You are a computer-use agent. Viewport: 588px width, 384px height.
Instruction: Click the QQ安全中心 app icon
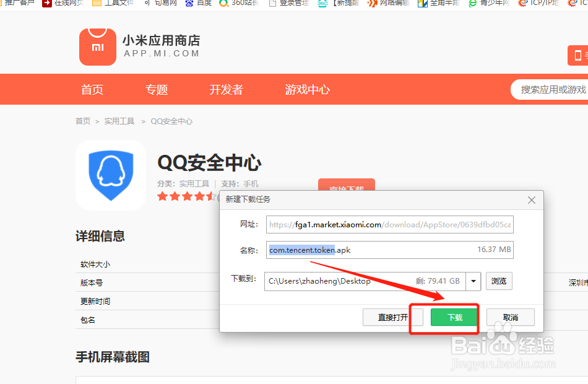[x=111, y=175]
